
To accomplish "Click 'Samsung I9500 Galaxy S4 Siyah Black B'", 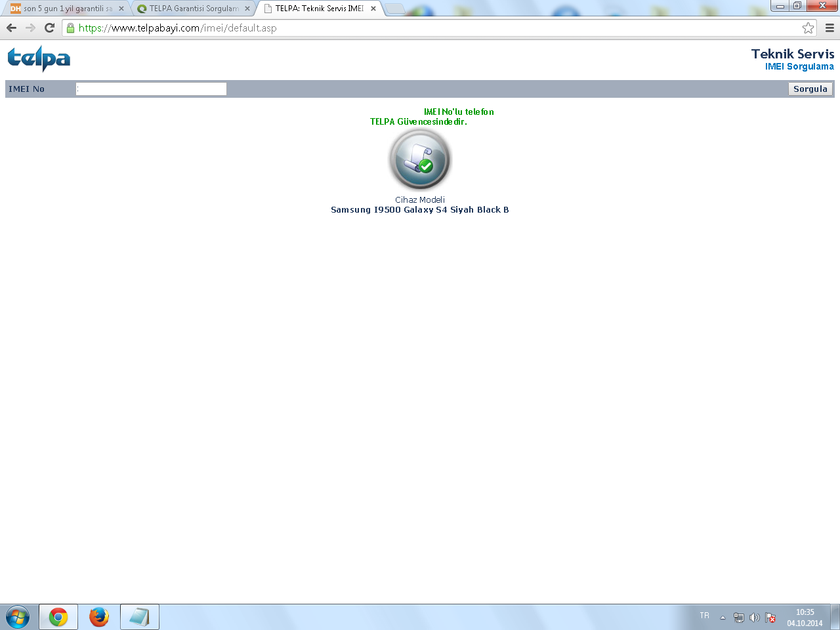I will coord(420,210).
